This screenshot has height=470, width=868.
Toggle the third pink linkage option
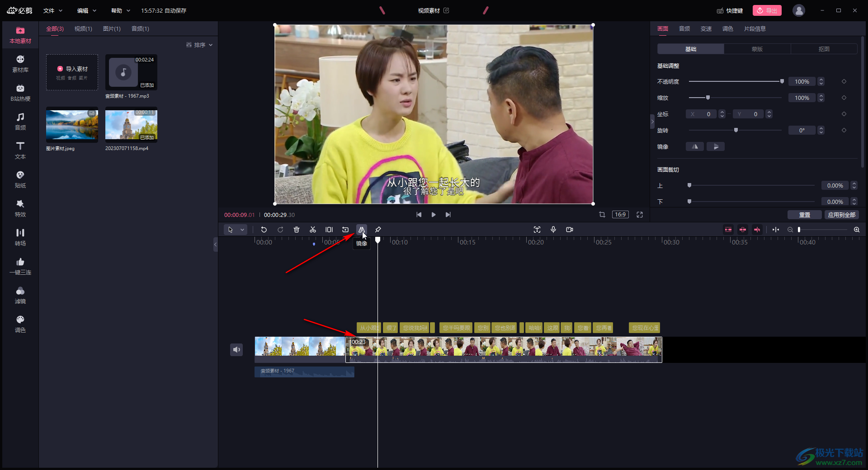757,230
